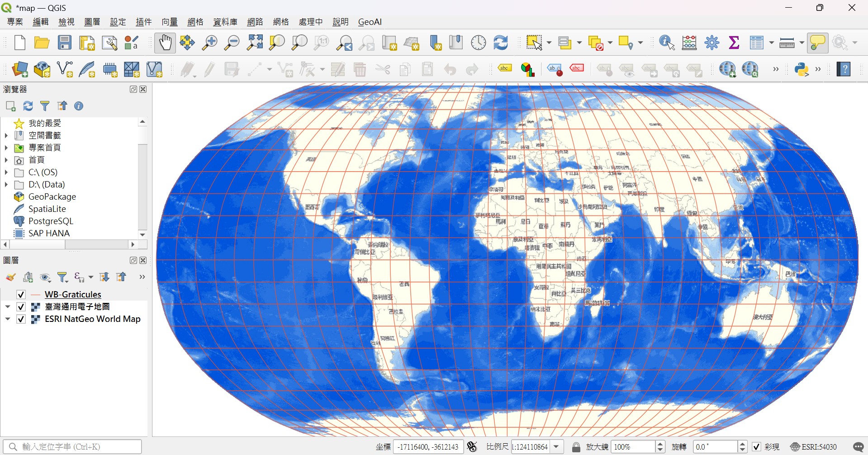868x455 pixels.
Task: Select the WB-Graticules red line symbol
Action: click(36, 295)
